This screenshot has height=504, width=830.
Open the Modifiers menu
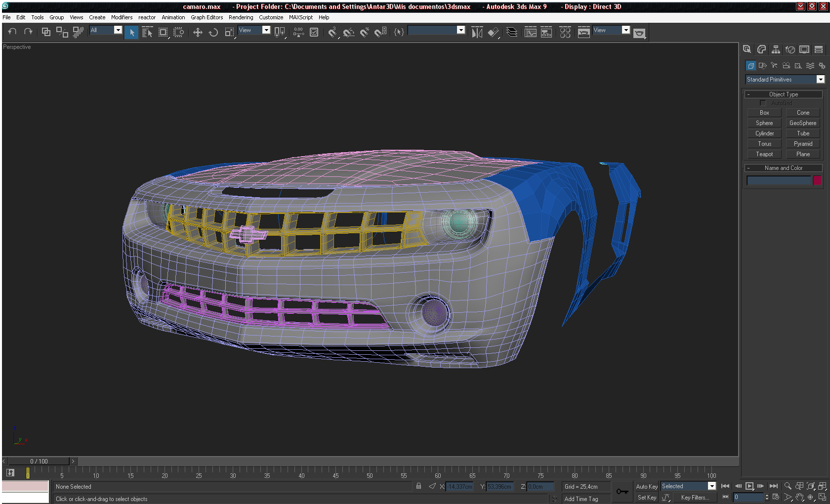(x=122, y=17)
